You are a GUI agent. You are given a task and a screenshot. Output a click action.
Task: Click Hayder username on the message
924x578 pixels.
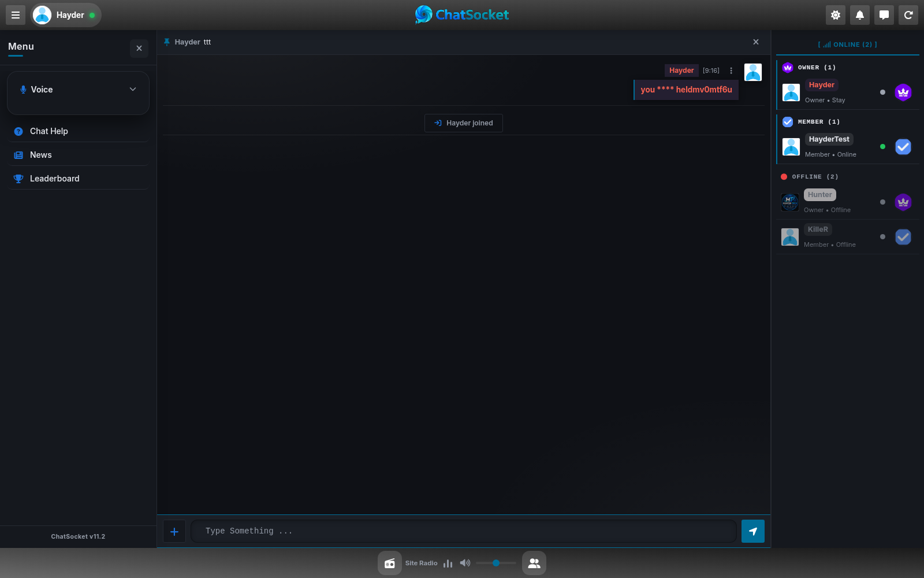(x=681, y=71)
